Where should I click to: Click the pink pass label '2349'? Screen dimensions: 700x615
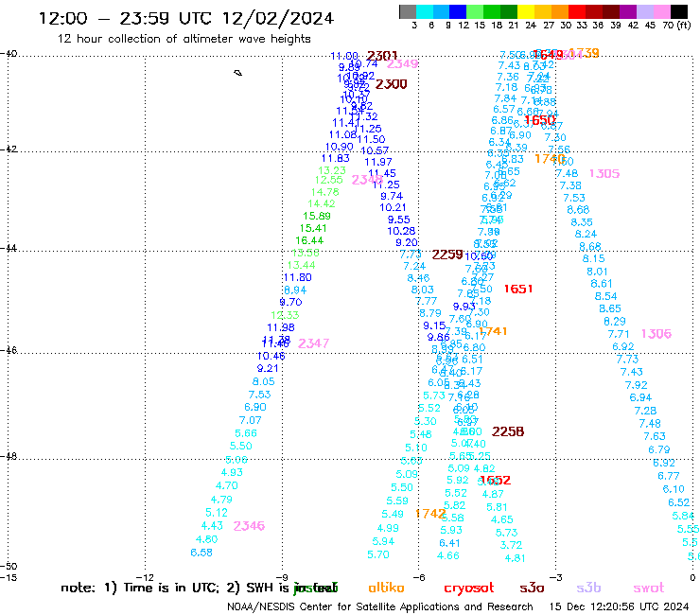pos(403,64)
